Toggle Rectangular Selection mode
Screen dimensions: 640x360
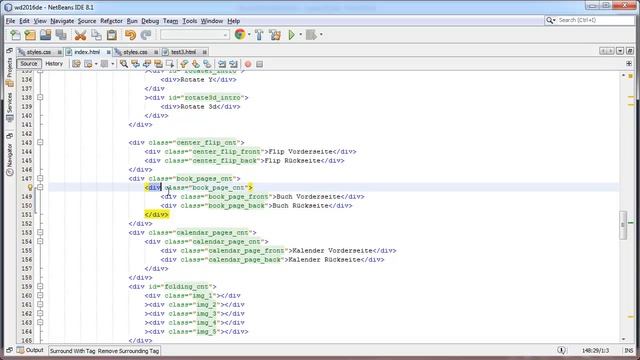click(x=169, y=64)
